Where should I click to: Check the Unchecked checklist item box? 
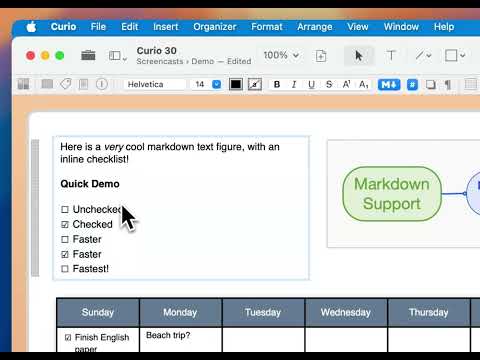click(x=65, y=209)
